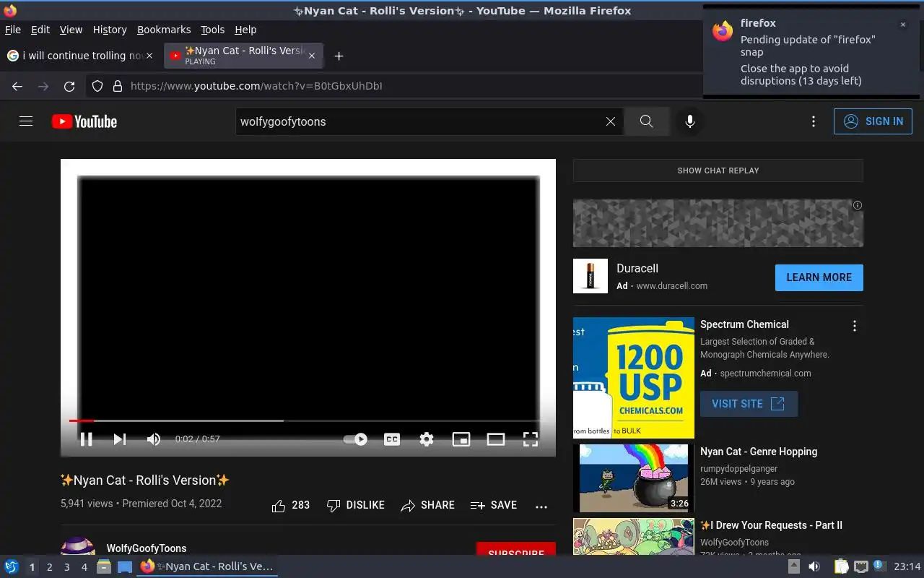Open the View menu
This screenshot has width=924, height=578.
coord(71,30)
